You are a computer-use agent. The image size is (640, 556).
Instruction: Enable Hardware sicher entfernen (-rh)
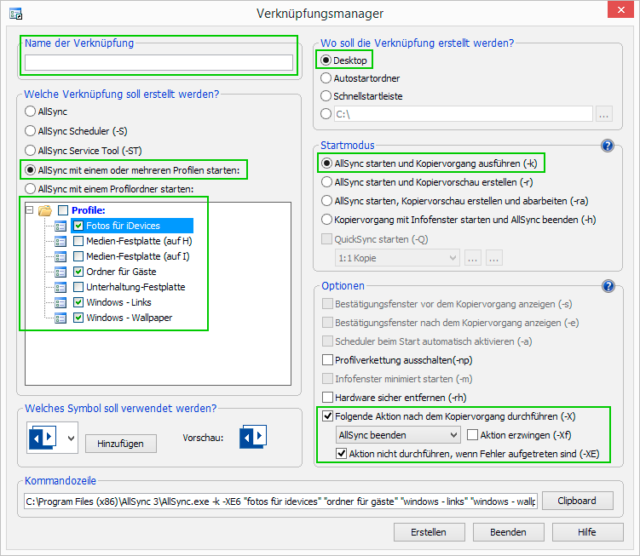pos(327,397)
